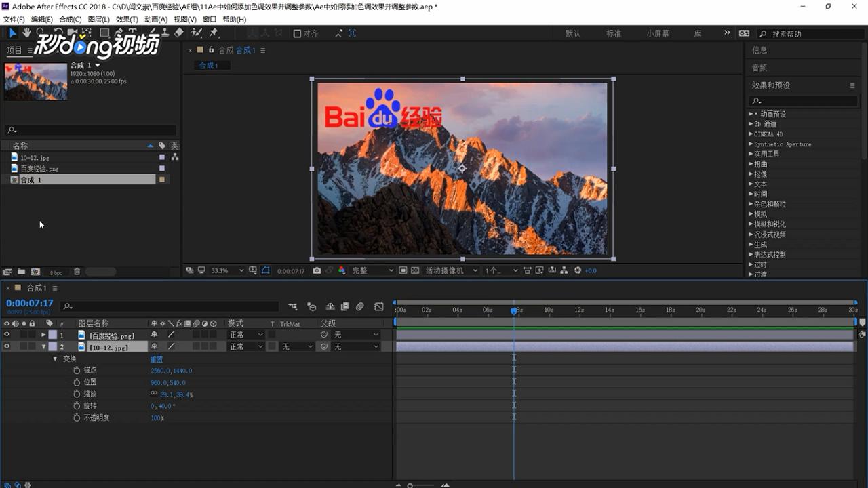Select the Puppet Pin tool
The image size is (868, 488).
[214, 33]
